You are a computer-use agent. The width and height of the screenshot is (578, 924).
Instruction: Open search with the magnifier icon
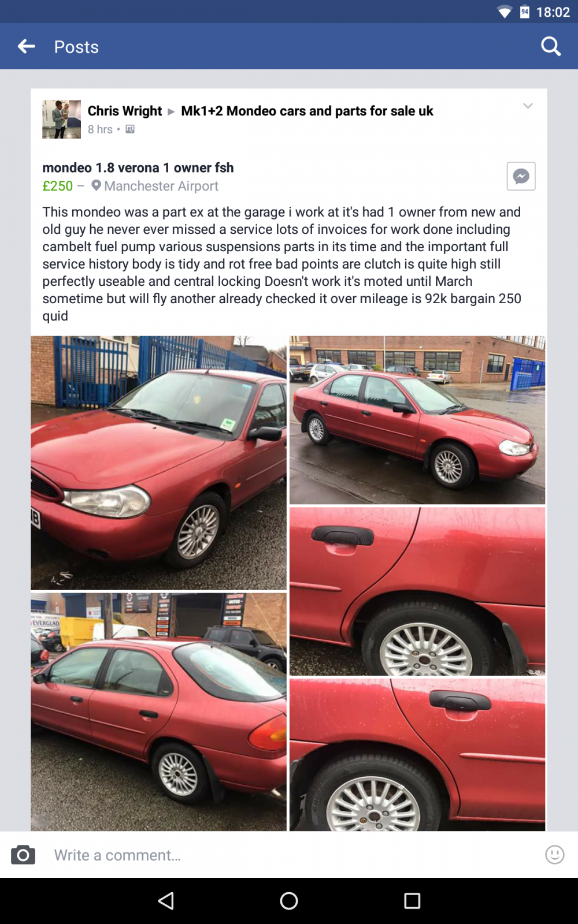coord(551,46)
